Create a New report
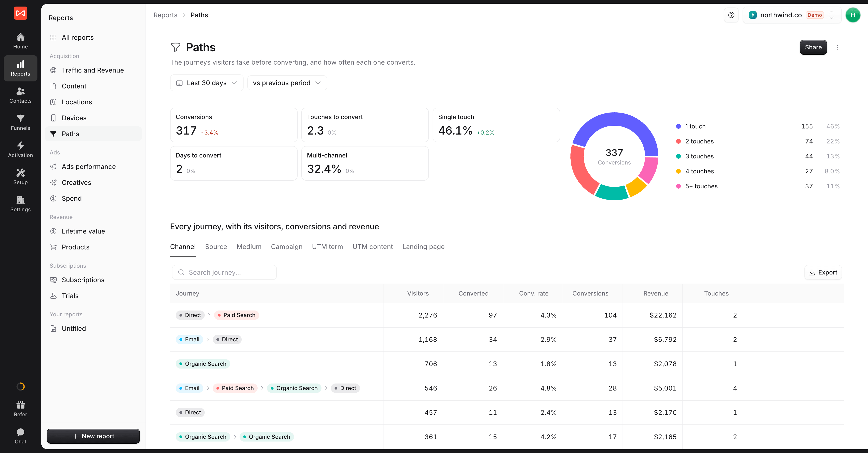868x453 pixels. pos(93,436)
